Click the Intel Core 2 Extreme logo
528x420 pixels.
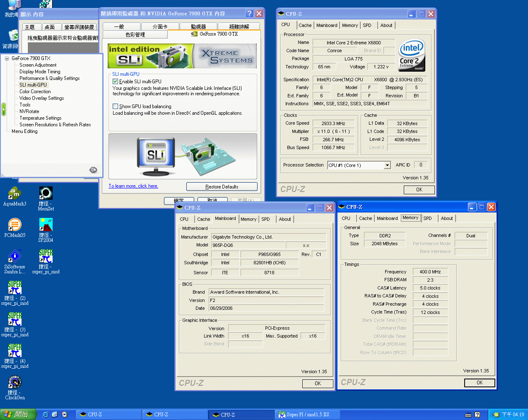[412, 55]
